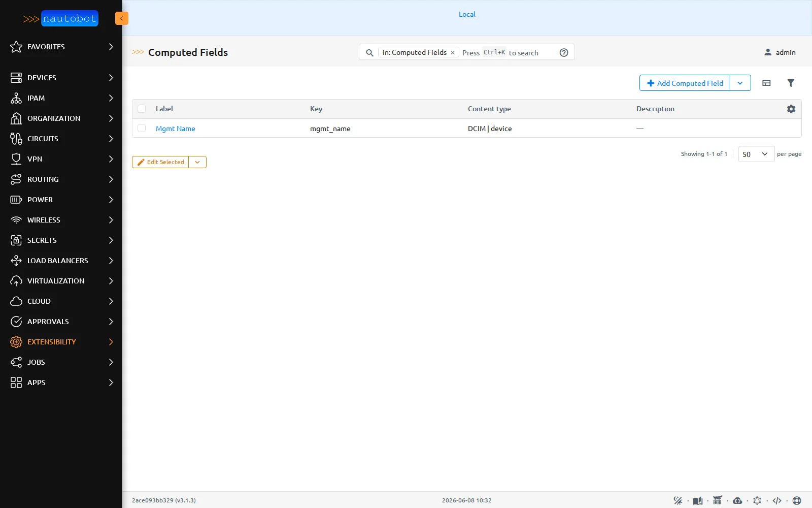Collapse the sidebar with the orange arrow button

tap(122, 18)
